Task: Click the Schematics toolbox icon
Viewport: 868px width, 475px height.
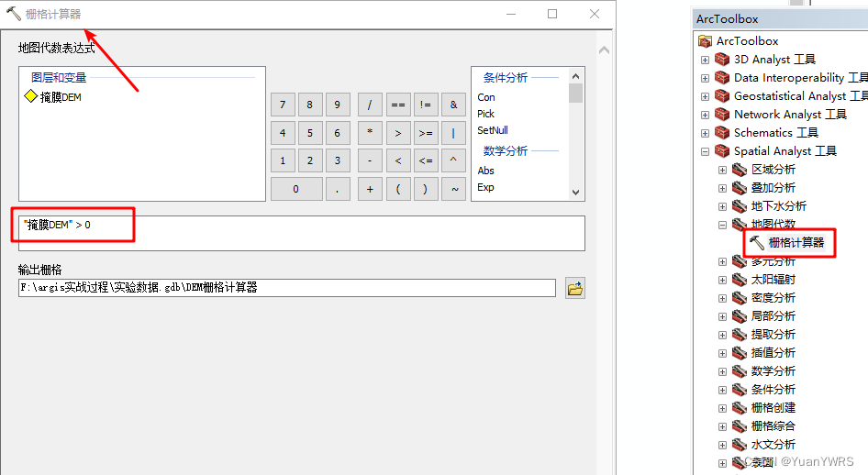Action: pyautogui.click(x=722, y=132)
